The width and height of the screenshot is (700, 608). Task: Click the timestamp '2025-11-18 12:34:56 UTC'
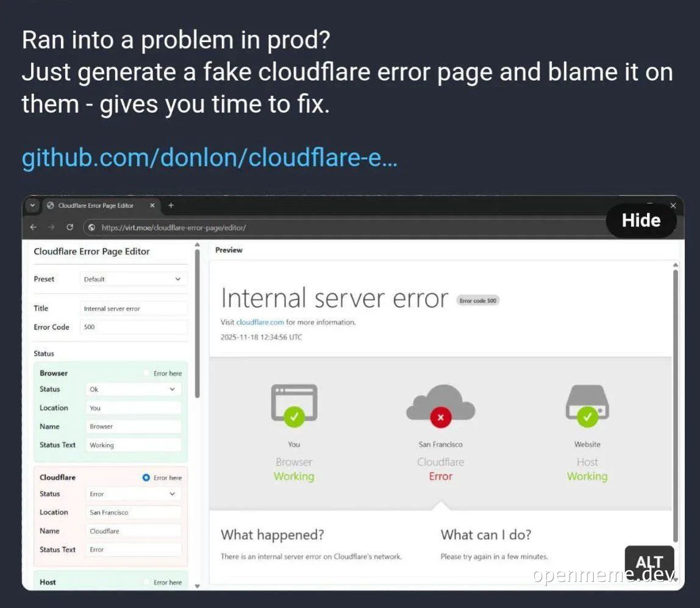coord(261,337)
